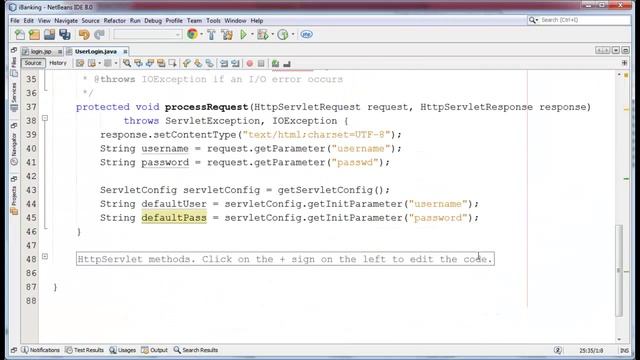
Task: Switch to the History view
Action: [58, 63]
